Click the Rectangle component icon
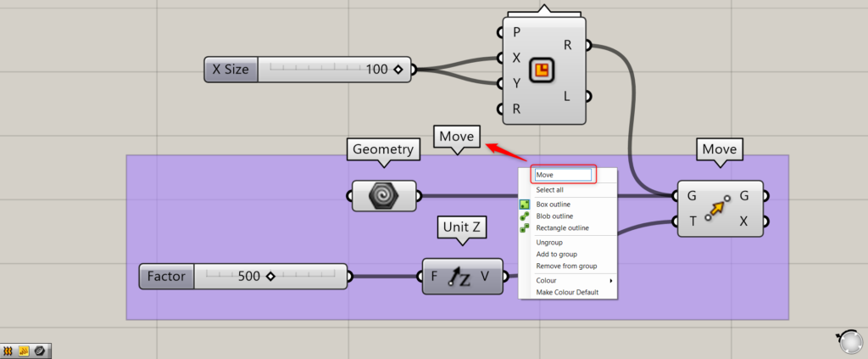Viewport: 868px width, 359px height. tap(540, 70)
